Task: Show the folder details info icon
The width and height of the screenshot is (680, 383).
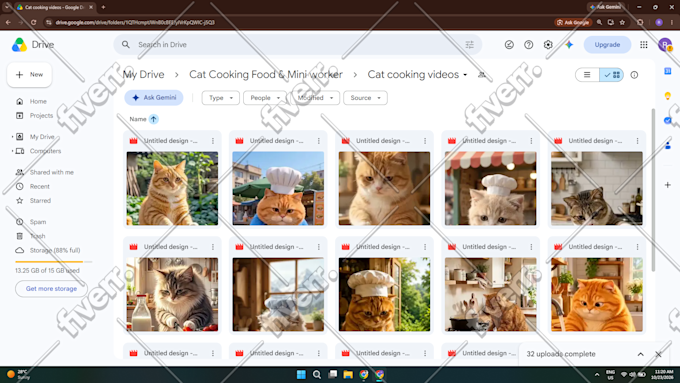Action: 634,75
